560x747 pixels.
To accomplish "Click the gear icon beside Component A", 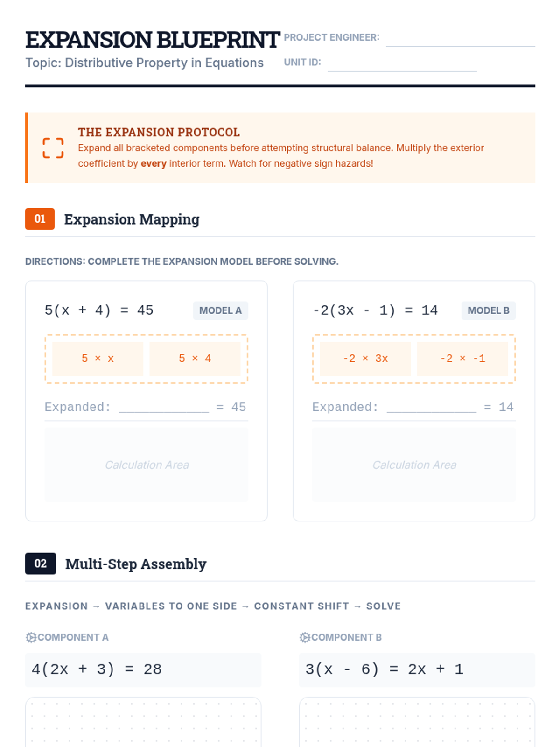I will click(x=31, y=637).
